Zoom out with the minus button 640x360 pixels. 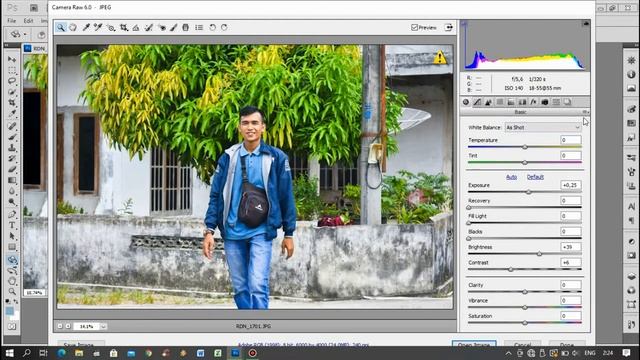pos(60,326)
